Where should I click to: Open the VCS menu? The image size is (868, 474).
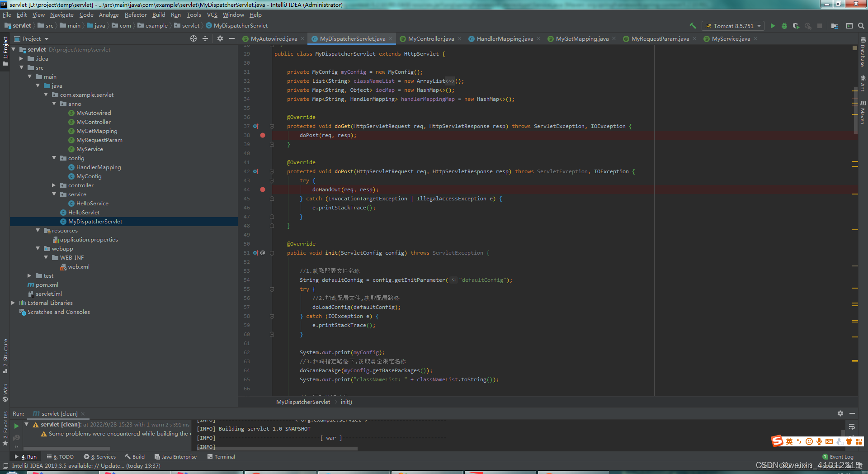tap(212, 14)
